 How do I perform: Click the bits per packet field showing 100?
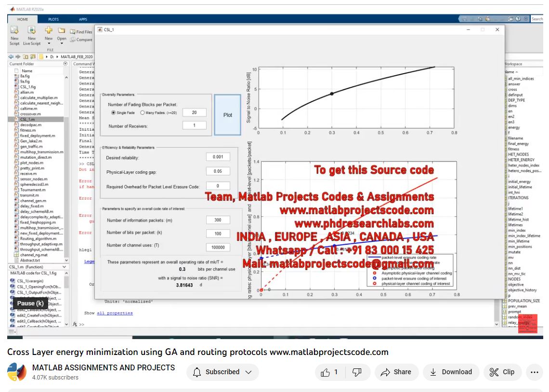pyautogui.click(x=218, y=234)
